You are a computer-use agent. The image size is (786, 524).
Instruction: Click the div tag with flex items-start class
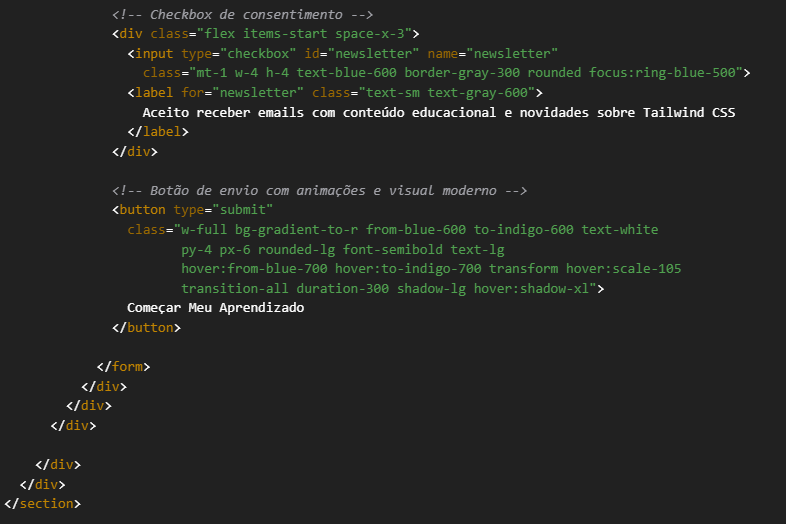(265, 34)
